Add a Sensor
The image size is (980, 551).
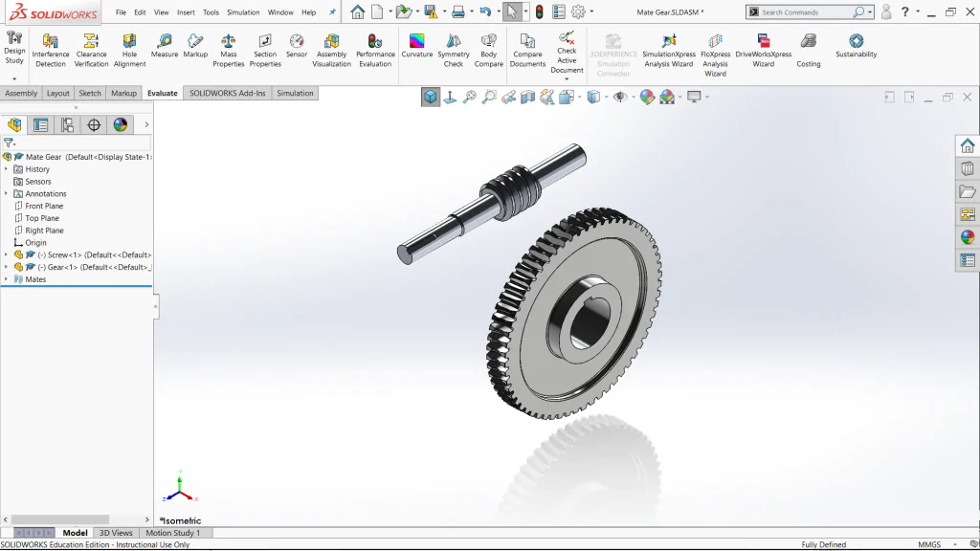click(297, 46)
